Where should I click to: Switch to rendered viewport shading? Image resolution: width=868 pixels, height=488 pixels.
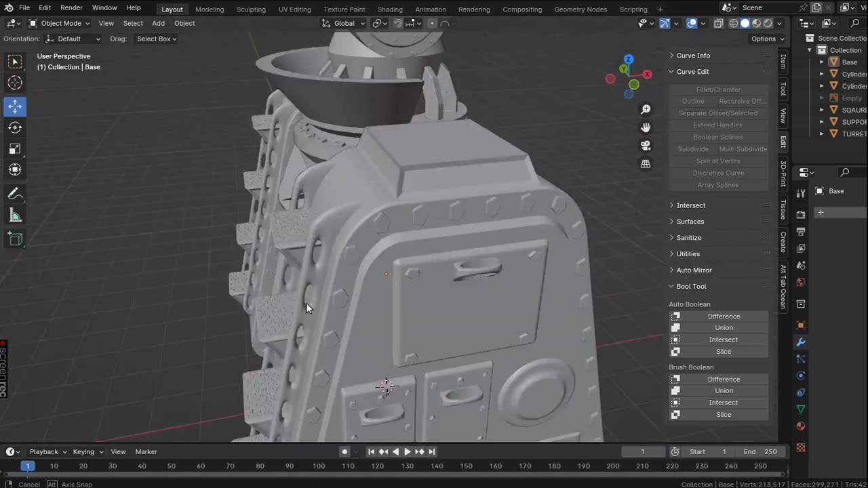[768, 23]
